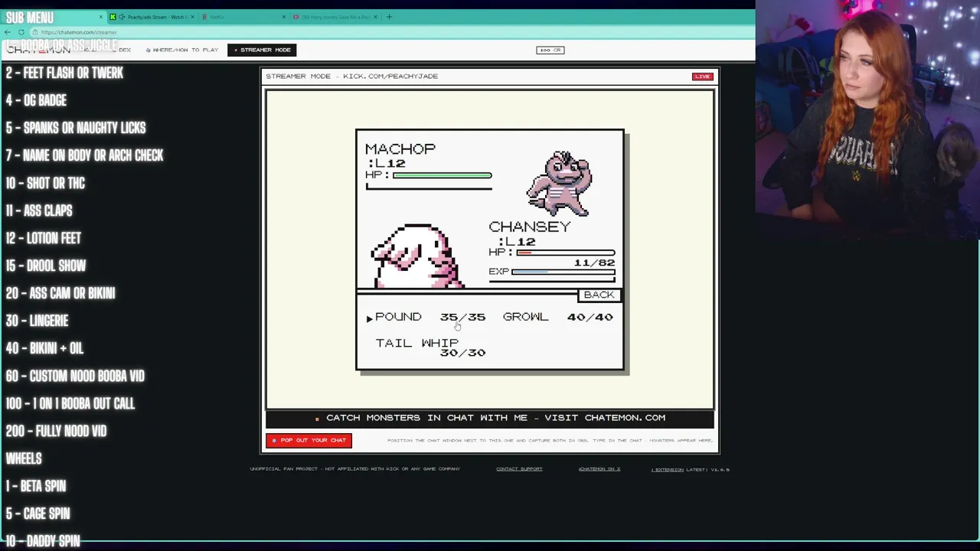This screenshot has width=980, height=551.
Task: Open the EXTENSION link in footer
Action: pos(668,469)
